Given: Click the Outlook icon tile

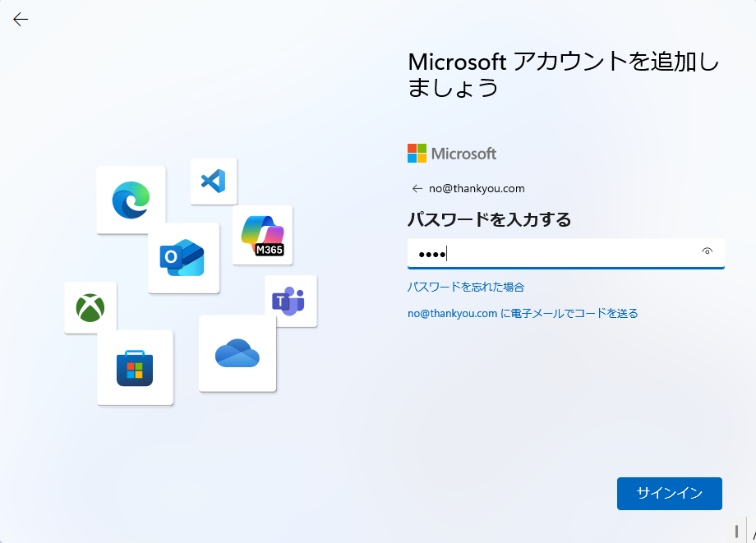Looking at the screenshot, I should pyautogui.click(x=183, y=258).
